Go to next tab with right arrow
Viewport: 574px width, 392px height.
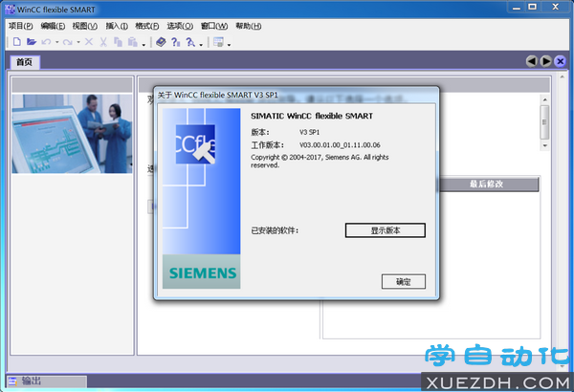pyautogui.click(x=545, y=61)
